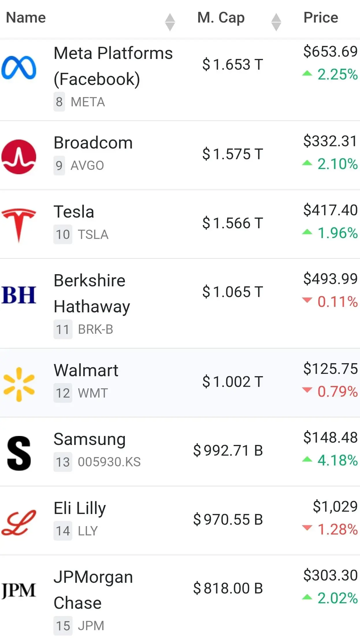Click the AVGO ticker under Broadcom
The height and width of the screenshot is (644, 360).
[87, 166]
